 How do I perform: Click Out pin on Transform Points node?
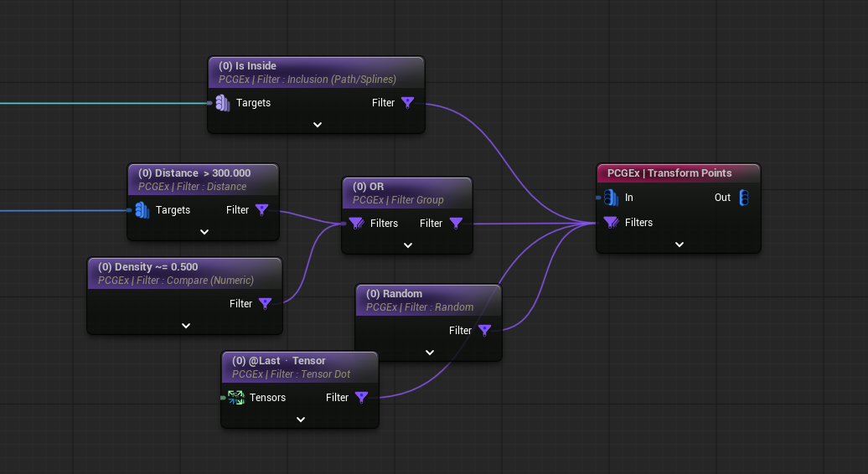tap(744, 198)
